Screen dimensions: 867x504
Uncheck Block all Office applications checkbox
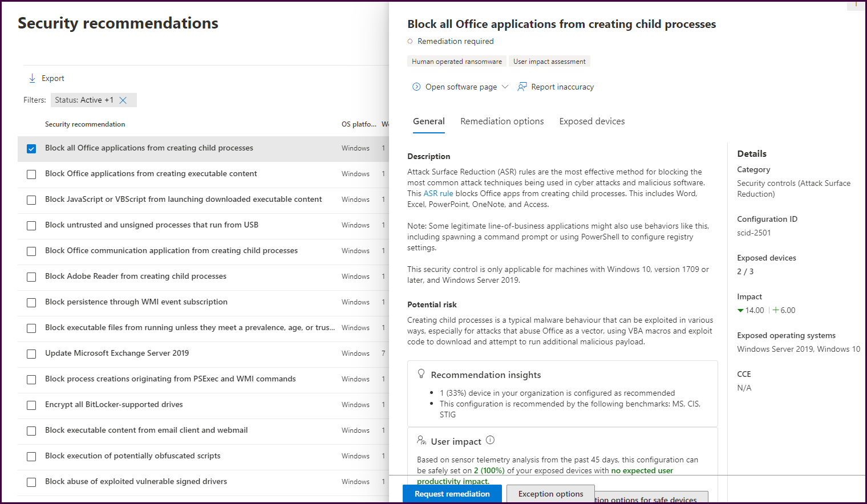[x=31, y=149]
